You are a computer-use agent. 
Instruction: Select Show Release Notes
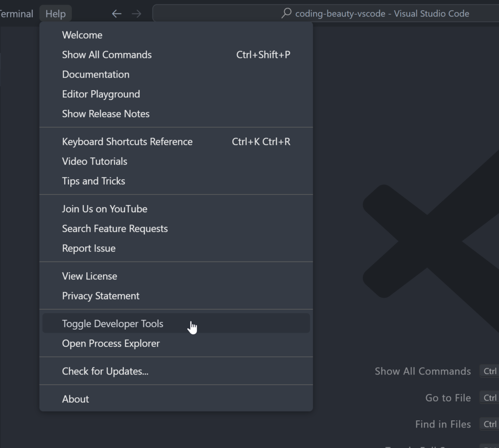tap(106, 114)
